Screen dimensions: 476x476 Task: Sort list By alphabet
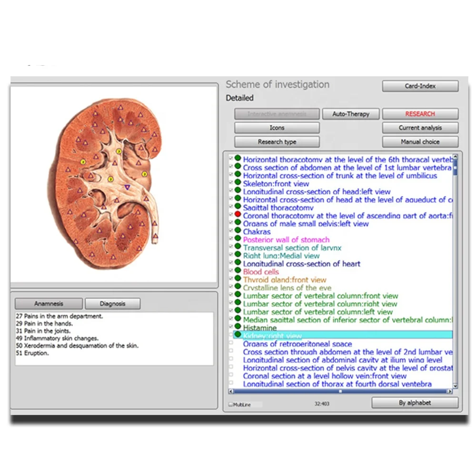[415, 403]
